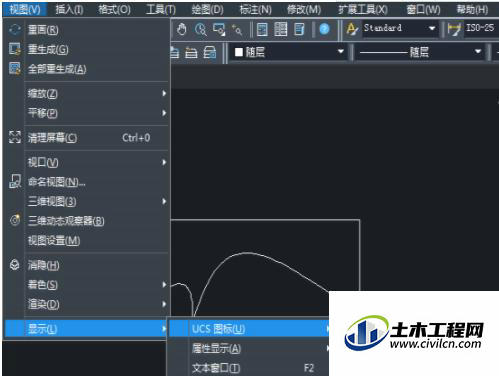Click the zoom window icon
This screenshot has height=376, width=499.
tap(219, 29)
